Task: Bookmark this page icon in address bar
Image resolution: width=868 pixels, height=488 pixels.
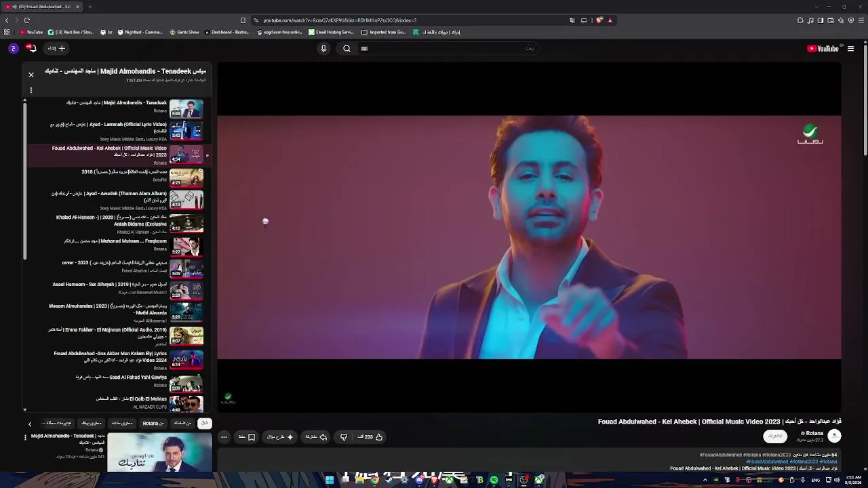Action: (243, 20)
